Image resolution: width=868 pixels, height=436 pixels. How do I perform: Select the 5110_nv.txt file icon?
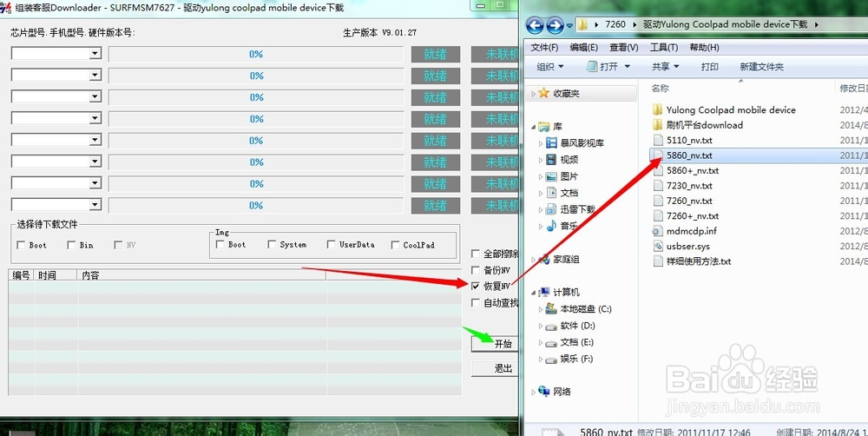658,140
